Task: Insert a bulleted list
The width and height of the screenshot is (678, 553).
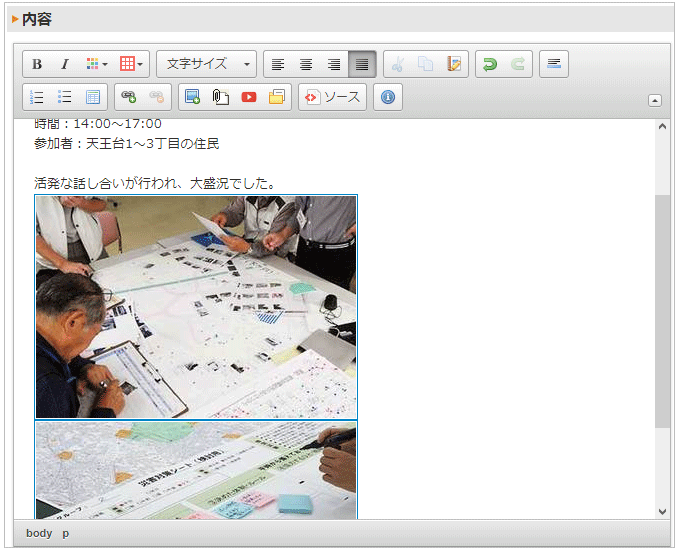Action: [x=65, y=97]
